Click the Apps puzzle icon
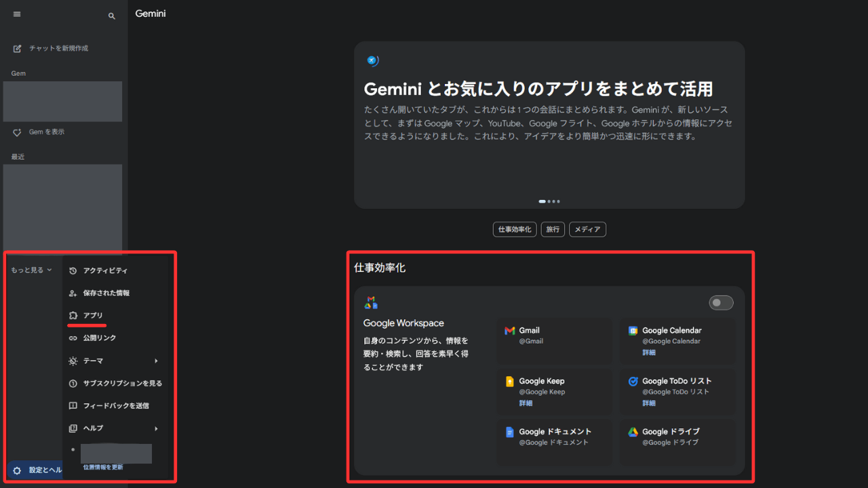 (73, 316)
